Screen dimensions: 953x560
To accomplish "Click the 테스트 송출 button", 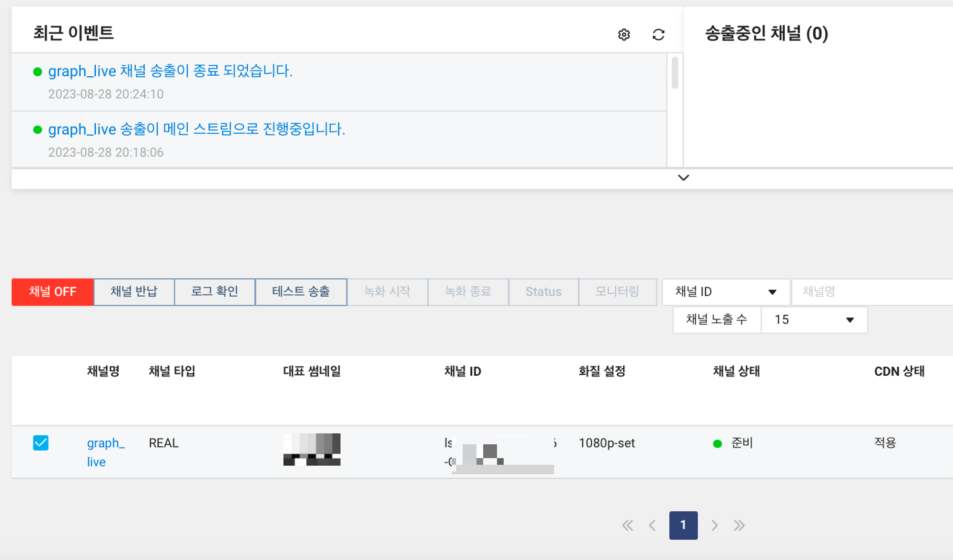I will pos(301,291).
